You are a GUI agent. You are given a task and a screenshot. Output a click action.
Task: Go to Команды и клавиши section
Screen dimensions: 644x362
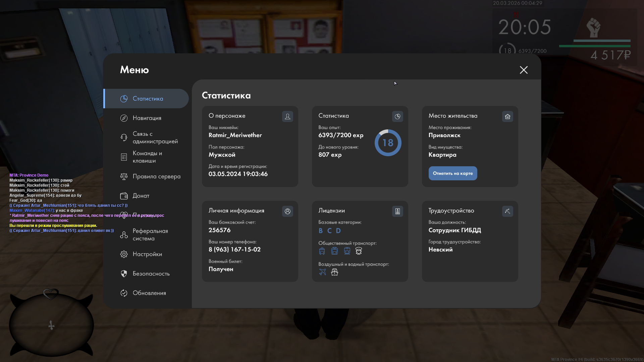pyautogui.click(x=147, y=157)
